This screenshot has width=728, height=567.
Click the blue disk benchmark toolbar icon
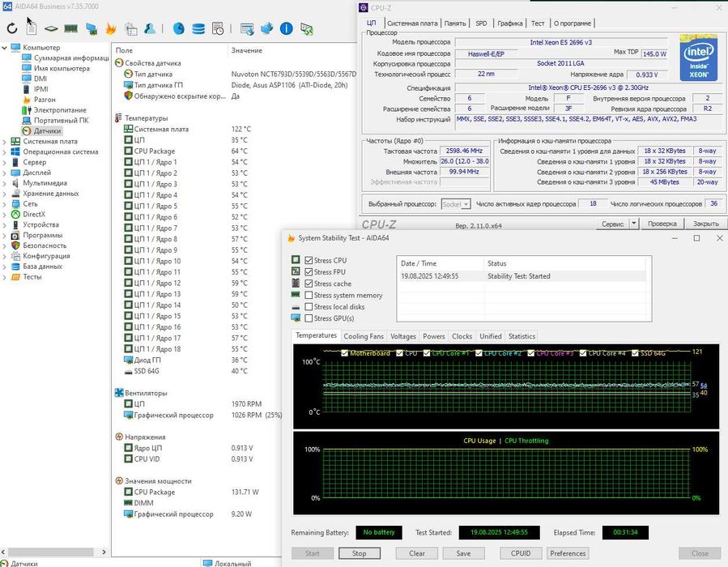[x=179, y=29]
